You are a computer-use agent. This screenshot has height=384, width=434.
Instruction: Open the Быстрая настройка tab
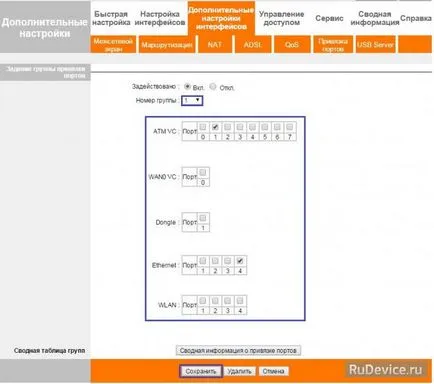[x=111, y=18]
